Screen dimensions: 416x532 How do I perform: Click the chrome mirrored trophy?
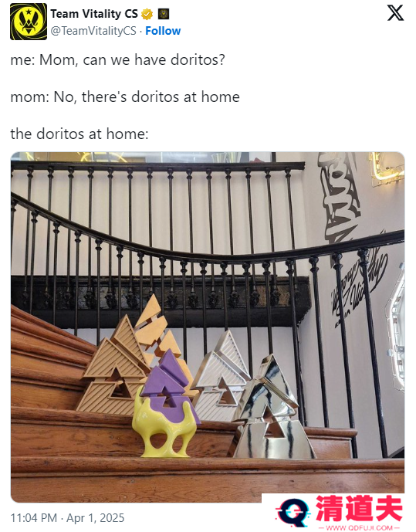pos(272,408)
